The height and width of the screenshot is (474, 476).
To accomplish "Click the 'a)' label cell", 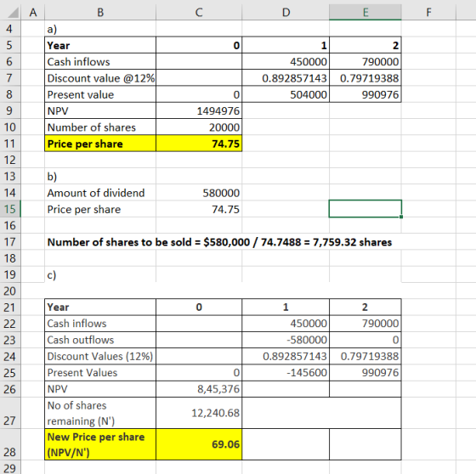I will point(100,29).
